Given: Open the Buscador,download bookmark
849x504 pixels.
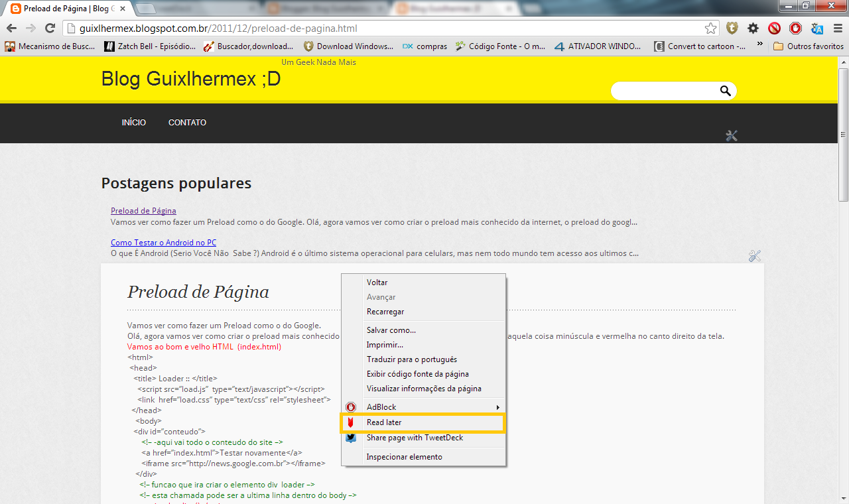Looking at the screenshot, I should tap(248, 46).
